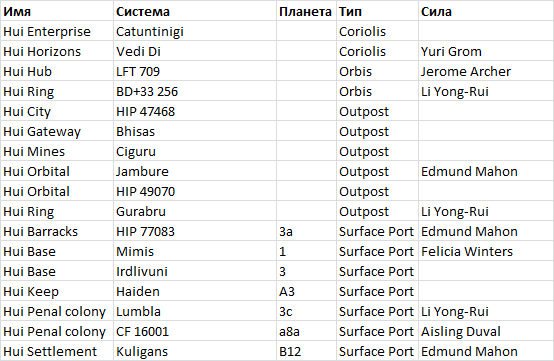This screenshot has width=554, height=361.
Task: Select the Hui Barracks cell
Action: click(x=57, y=231)
